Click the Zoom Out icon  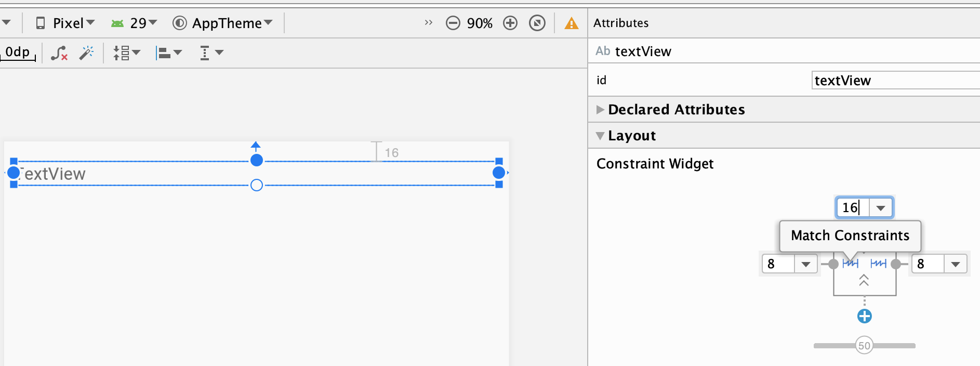pyautogui.click(x=453, y=22)
